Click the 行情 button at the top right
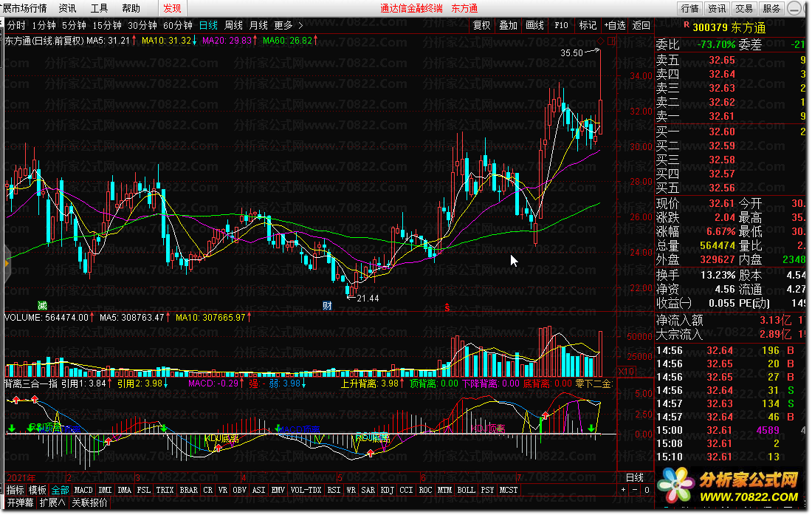 [689, 8]
